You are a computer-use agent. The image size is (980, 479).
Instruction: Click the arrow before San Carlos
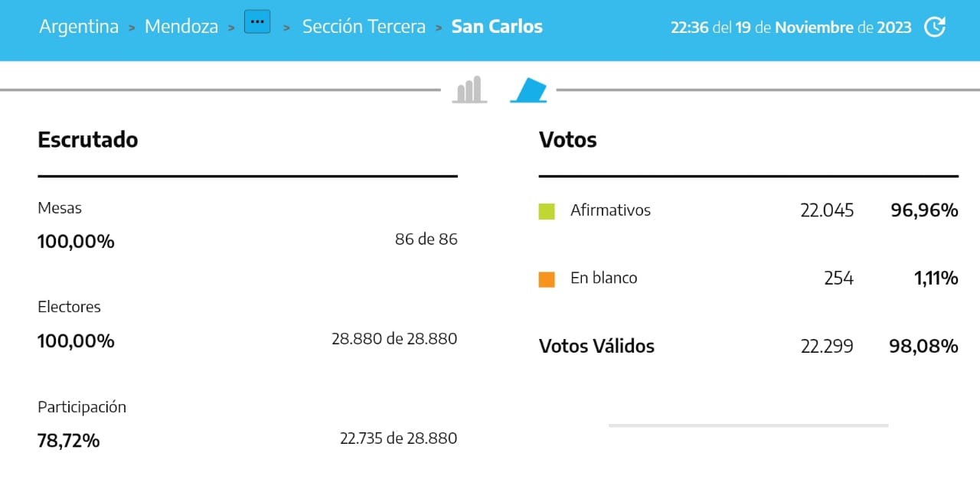(439, 28)
